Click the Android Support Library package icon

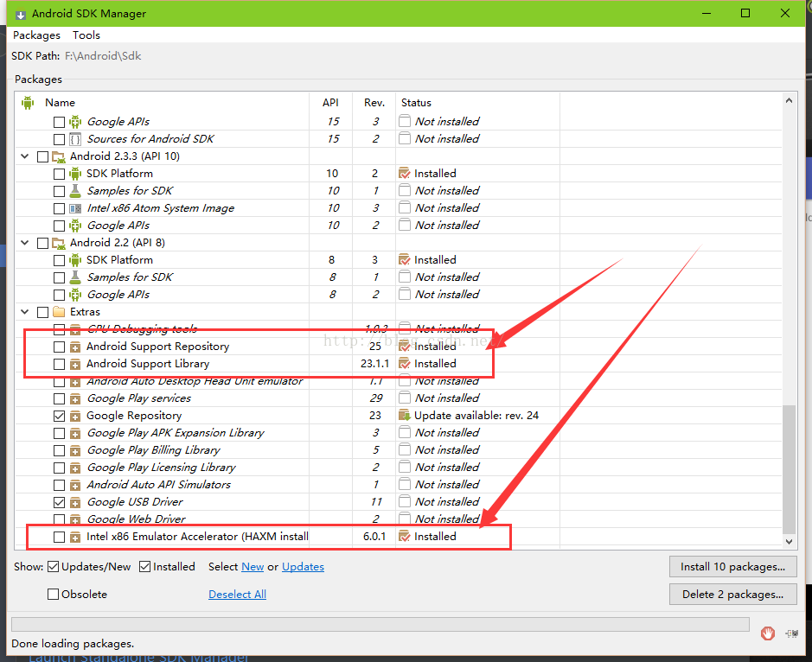(x=75, y=364)
